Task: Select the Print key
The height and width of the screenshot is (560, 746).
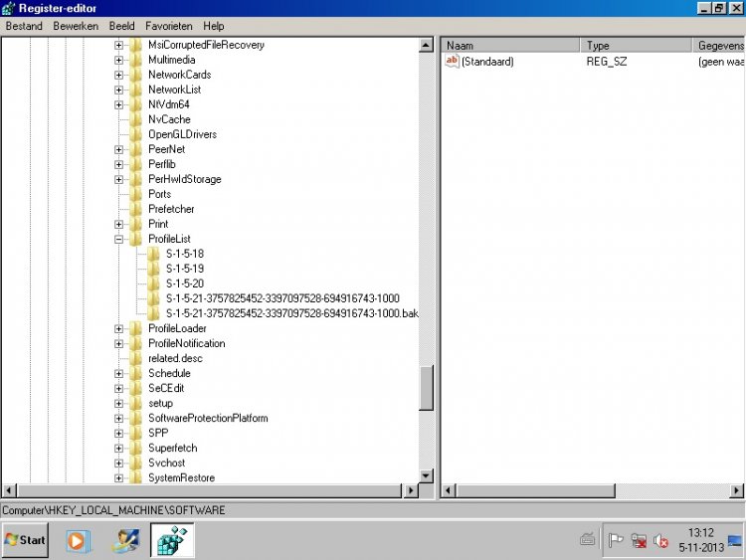Action: click(x=158, y=224)
